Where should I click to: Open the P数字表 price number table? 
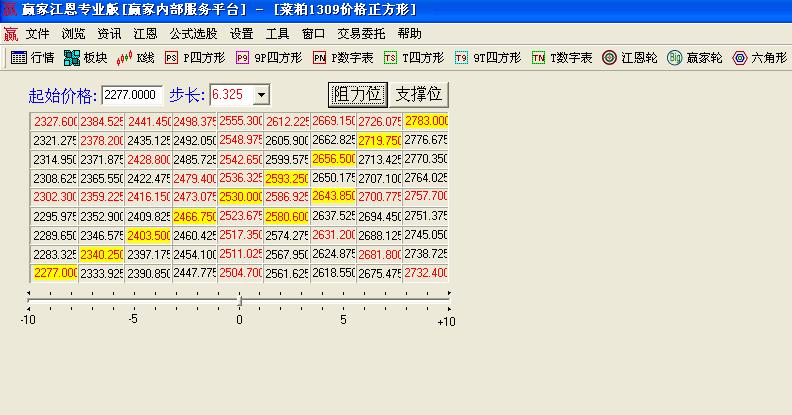click(342, 58)
